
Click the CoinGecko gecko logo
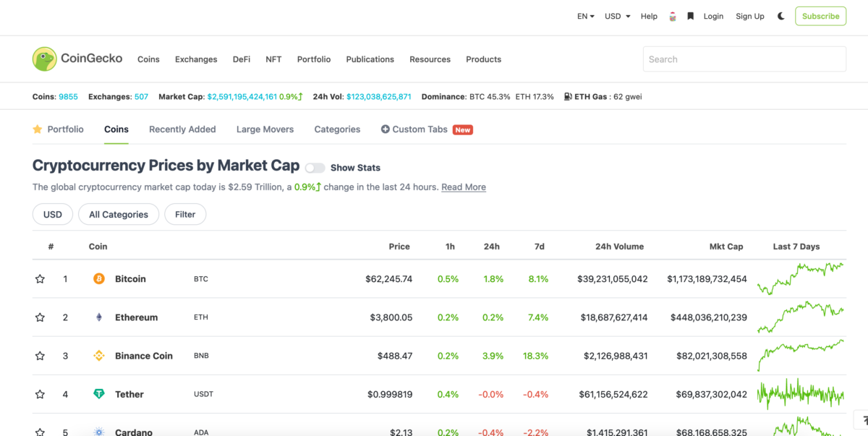44,59
